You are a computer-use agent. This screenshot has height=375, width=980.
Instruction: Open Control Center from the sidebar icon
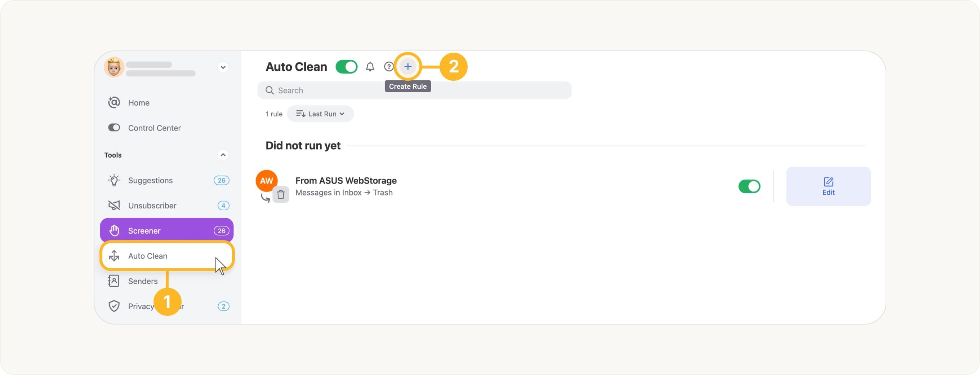[114, 128]
